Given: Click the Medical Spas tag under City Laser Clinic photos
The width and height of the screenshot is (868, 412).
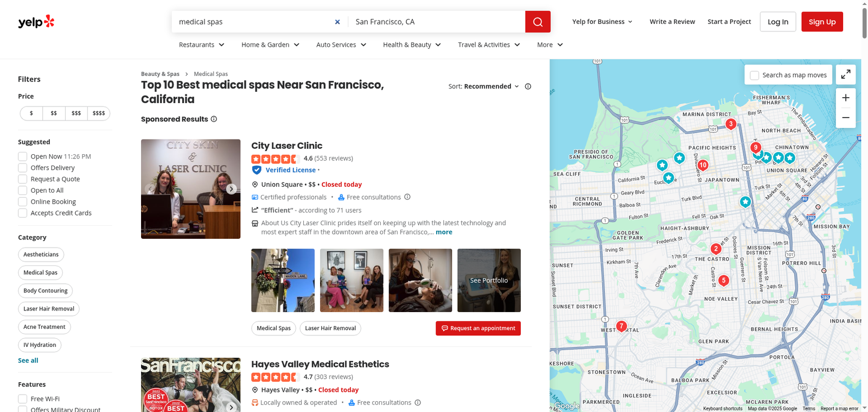Looking at the screenshot, I should (273, 328).
